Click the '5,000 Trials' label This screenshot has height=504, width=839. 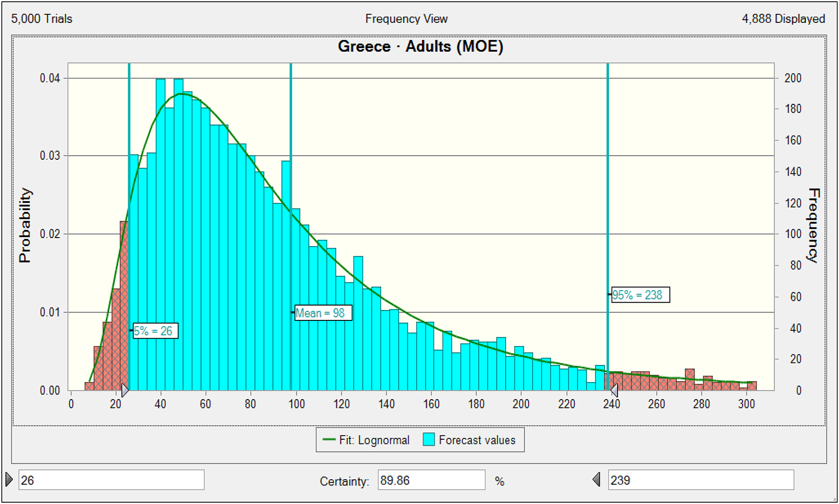tap(42, 19)
